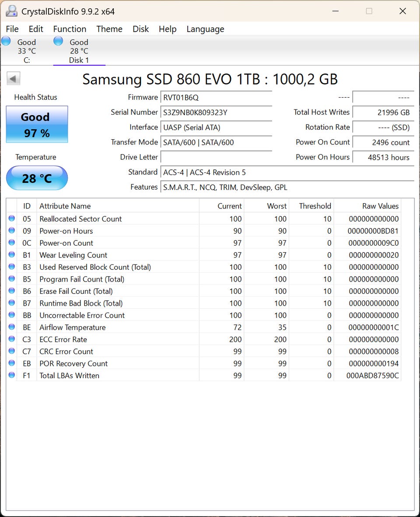Click status dot for Used Reserved Block Count
This screenshot has height=517, width=420.
(x=11, y=267)
